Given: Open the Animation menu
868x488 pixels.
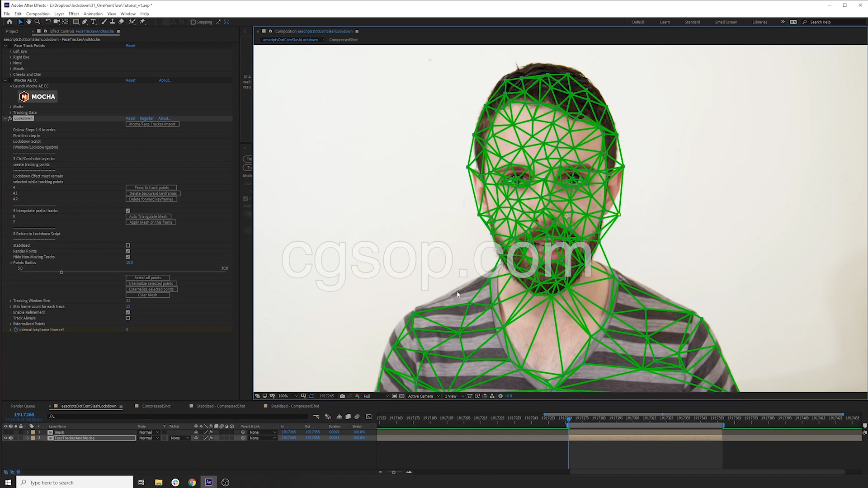Looking at the screenshot, I should pyautogui.click(x=93, y=14).
